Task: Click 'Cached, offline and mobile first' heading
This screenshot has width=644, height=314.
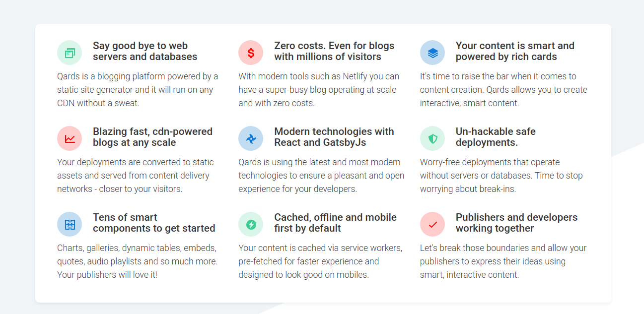Action: (x=335, y=223)
